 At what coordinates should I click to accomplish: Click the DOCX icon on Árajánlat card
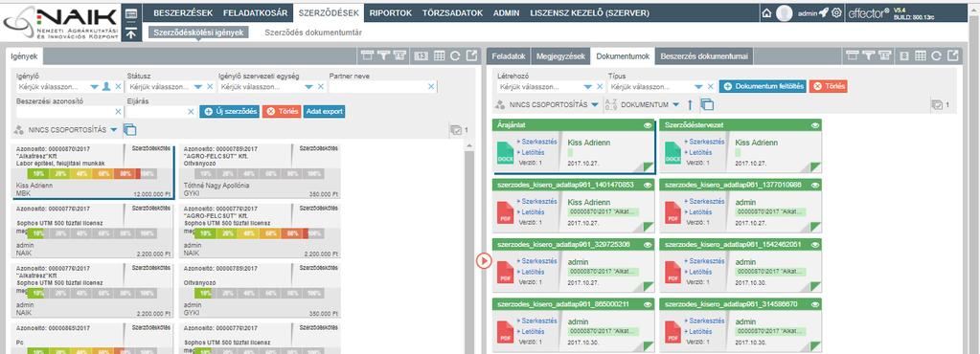coord(506,153)
